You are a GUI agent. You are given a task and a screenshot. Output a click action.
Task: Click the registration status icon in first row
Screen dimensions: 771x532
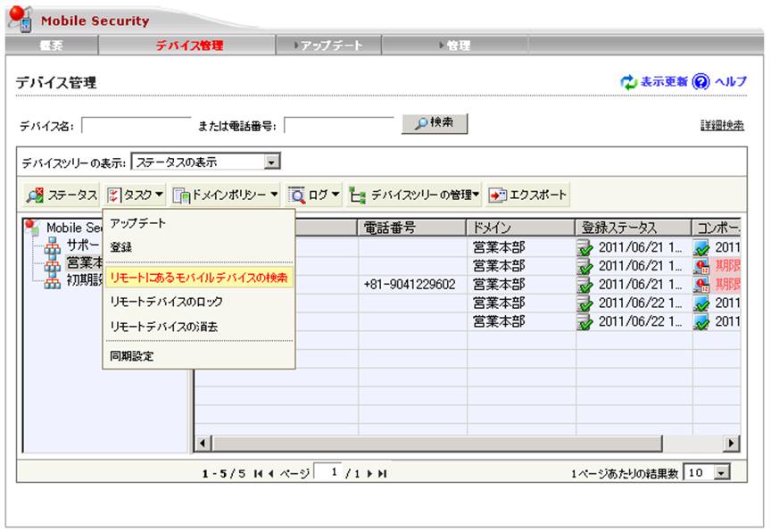coord(586,246)
